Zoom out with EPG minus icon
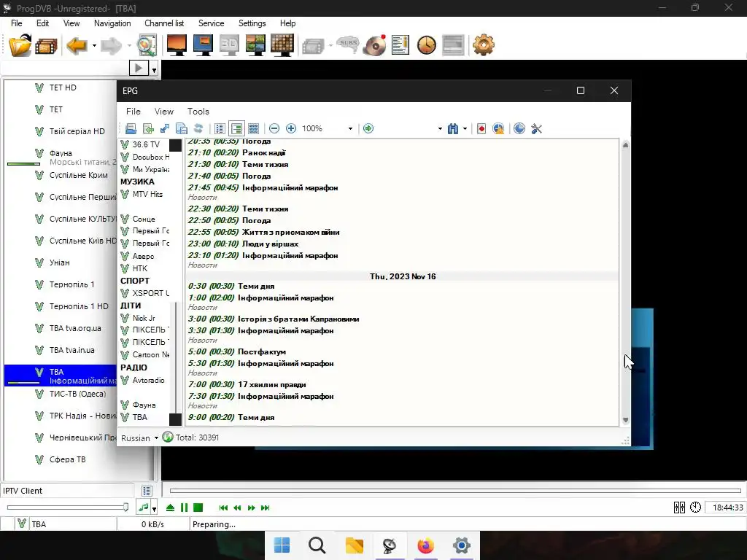 click(x=274, y=128)
